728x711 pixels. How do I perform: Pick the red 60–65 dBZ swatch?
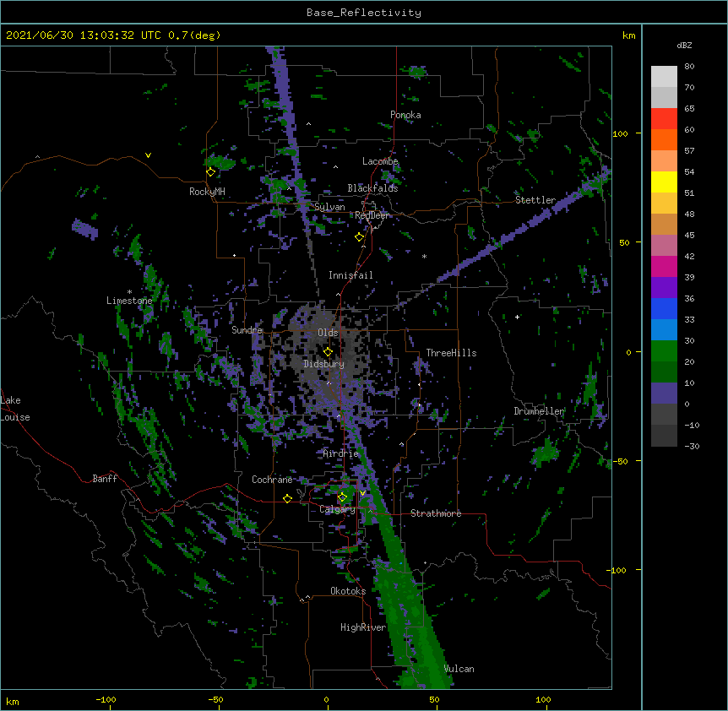click(x=664, y=119)
